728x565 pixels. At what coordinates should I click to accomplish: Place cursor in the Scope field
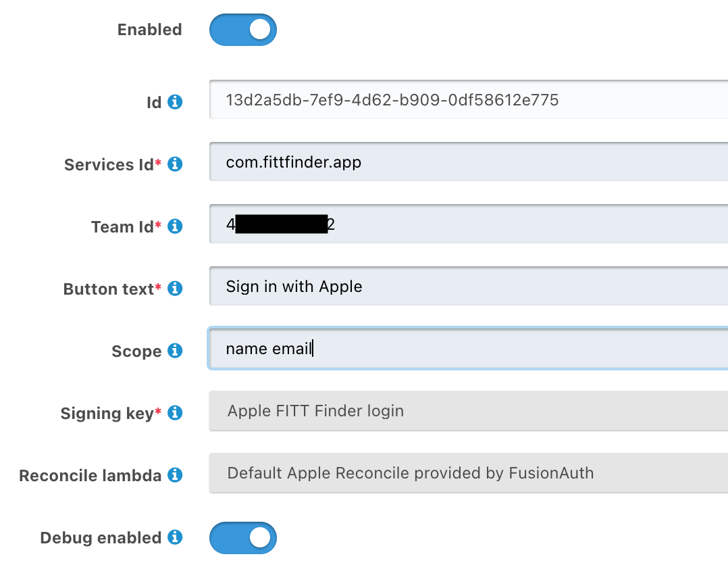469,349
